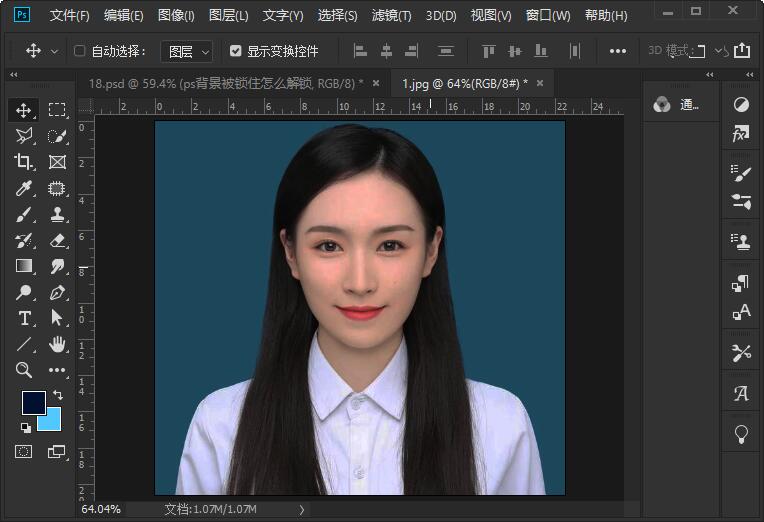This screenshot has width=764, height=522.
Task: Switch to the 18.psd document tab
Action: click(226, 84)
